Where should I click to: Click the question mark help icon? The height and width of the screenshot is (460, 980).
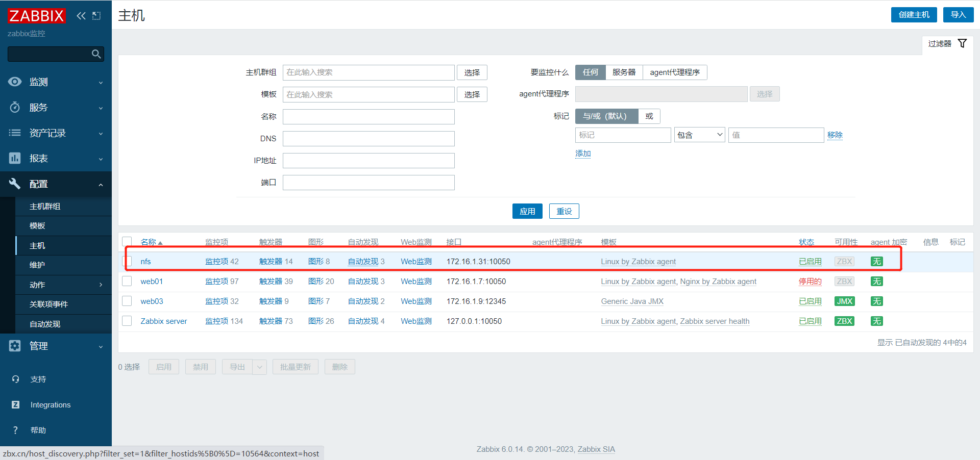point(15,430)
